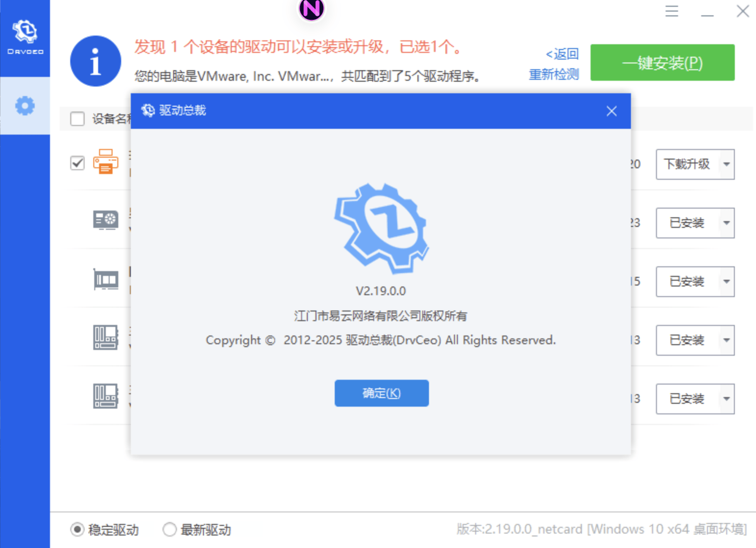The image size is (756, 548).
Task: Close the 驱动总裁 about dialog
Action: [612, 111]
